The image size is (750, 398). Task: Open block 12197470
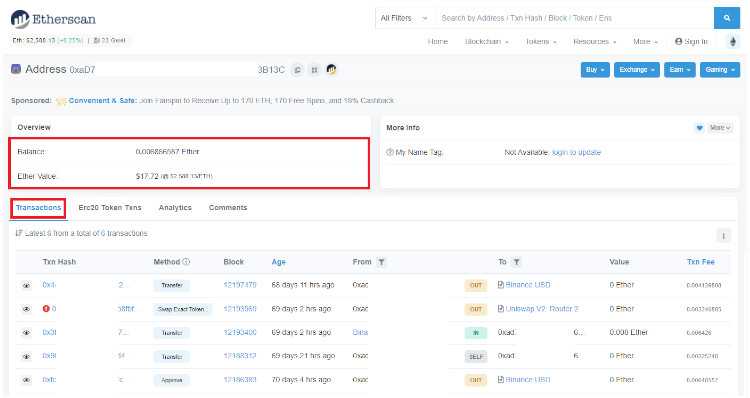pyautogui.click(x=240, y=285)
